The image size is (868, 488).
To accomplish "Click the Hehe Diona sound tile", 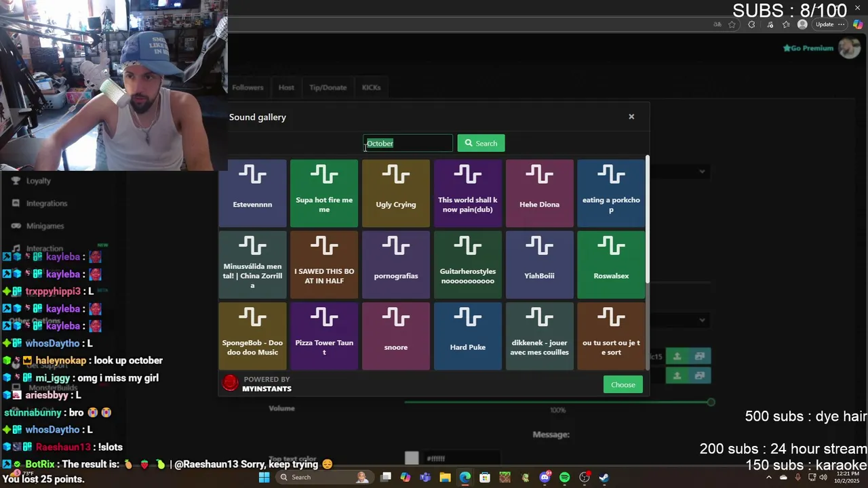I will coord(539,193).
